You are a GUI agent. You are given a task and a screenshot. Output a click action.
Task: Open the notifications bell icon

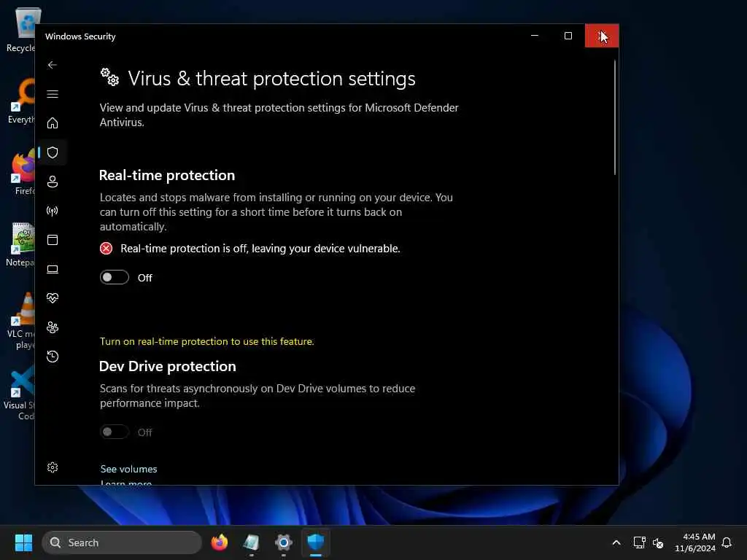pyautogui.click(x=727, y=542)
